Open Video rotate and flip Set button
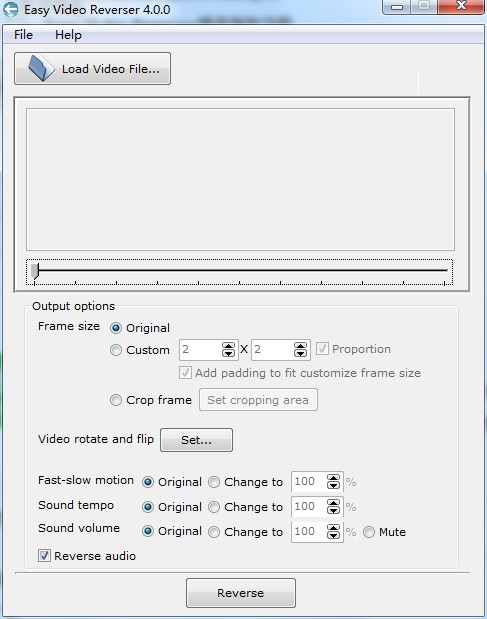The image size is (487, 619). [x=196, y=440]
